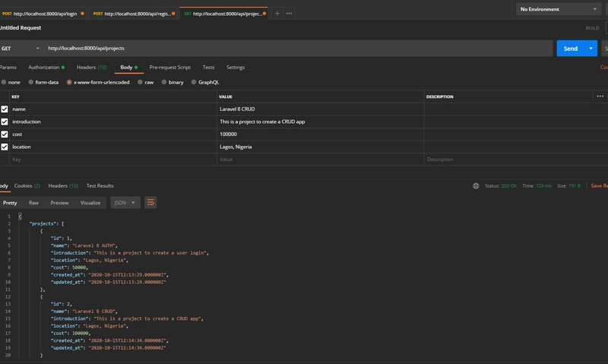The width and height of the screenshot is (608, 364).
Task: Click the cost value cell '100000'
Action: pos(320,135)
